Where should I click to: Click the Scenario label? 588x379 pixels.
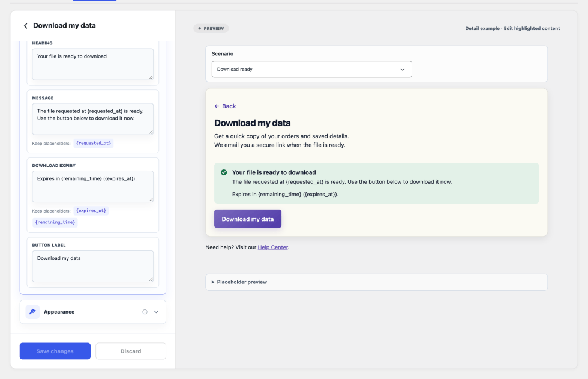click(223, 53)
